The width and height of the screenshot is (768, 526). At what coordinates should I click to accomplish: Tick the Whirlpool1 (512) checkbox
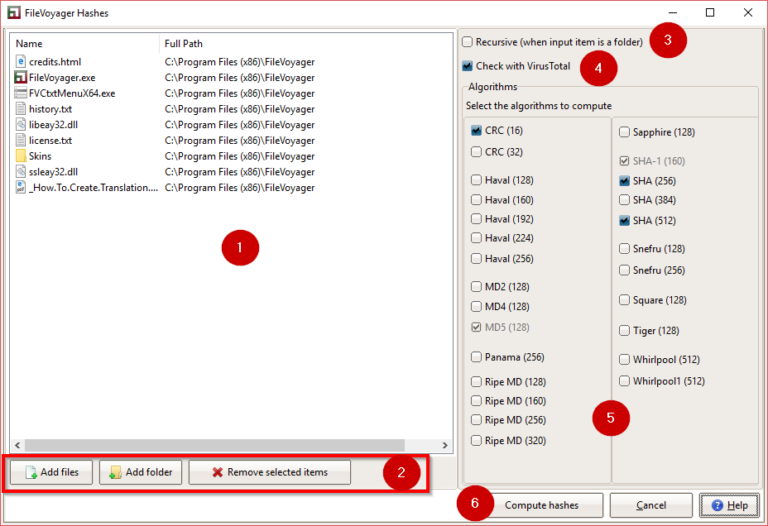tap(624, 381)
